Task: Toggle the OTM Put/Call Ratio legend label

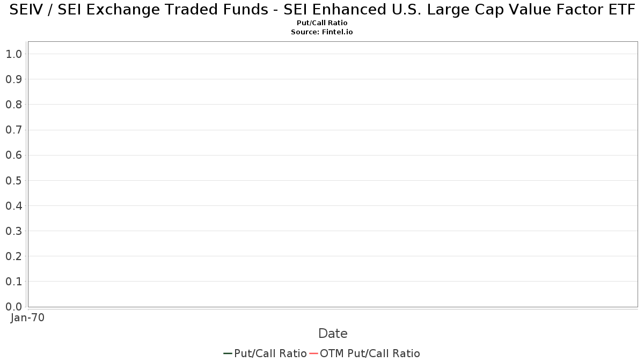Action: coord(370,353)
